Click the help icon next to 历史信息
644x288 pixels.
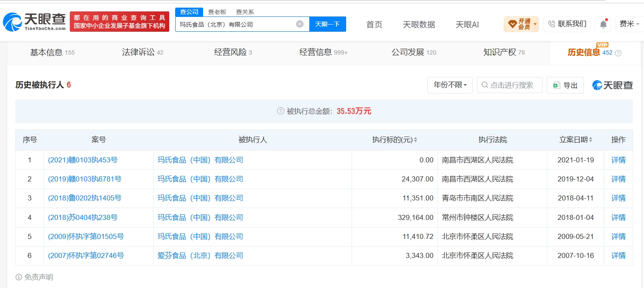click(x=618, y=53)
